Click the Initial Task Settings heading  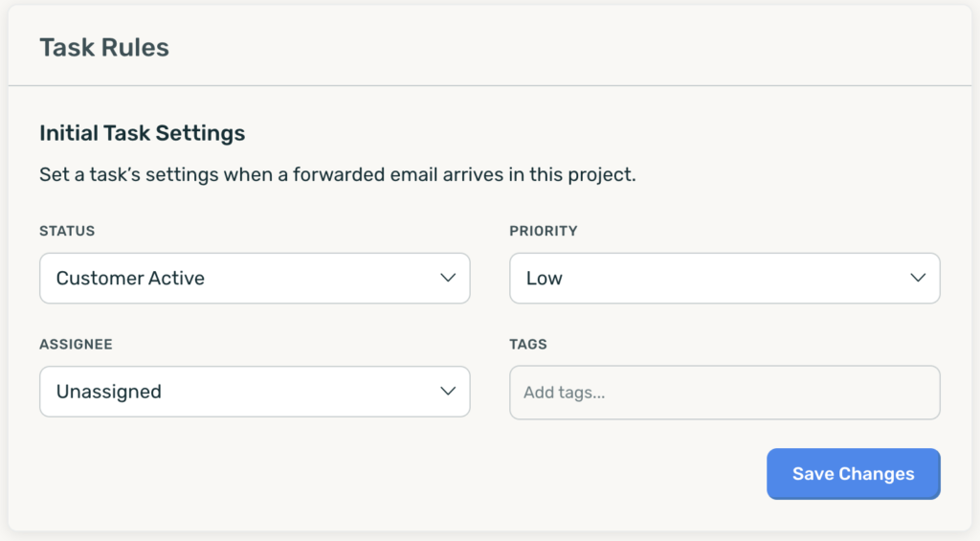[x=142, y=133]
